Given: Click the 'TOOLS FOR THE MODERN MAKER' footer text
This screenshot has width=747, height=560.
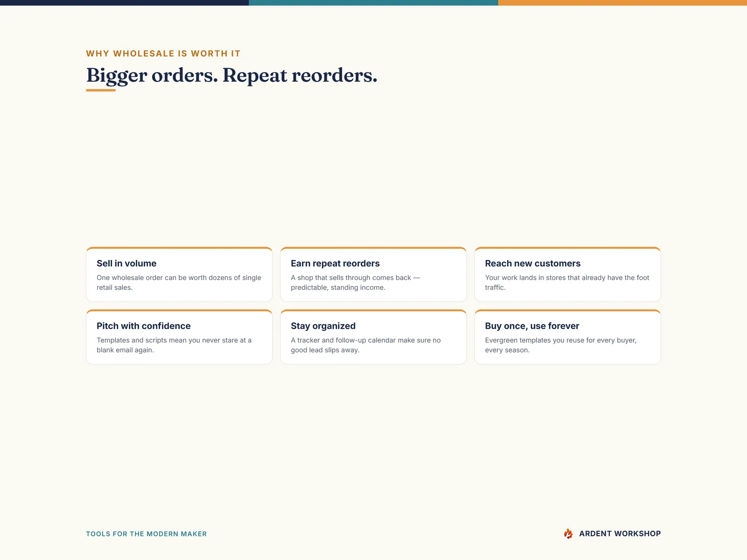Looking at the screenshot, I should [146, 534].
